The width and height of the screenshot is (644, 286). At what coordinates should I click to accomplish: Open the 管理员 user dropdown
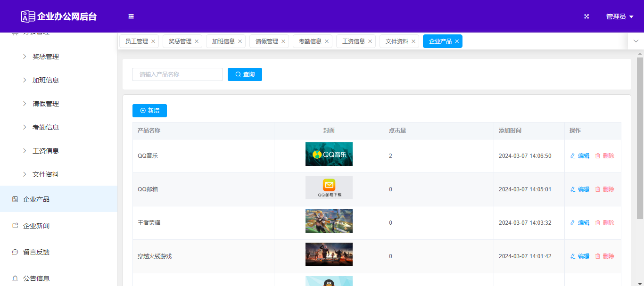pyautogui.click(x=619, y=16)
